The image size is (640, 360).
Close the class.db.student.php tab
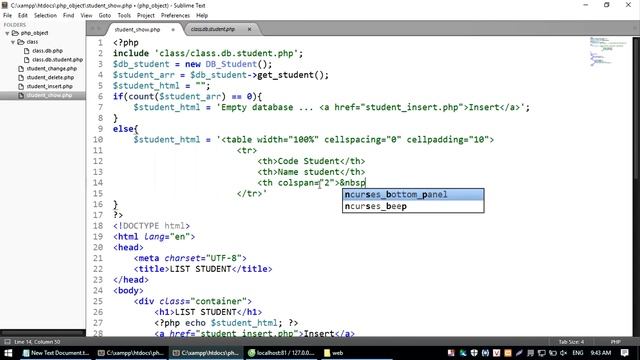[249, 29]
